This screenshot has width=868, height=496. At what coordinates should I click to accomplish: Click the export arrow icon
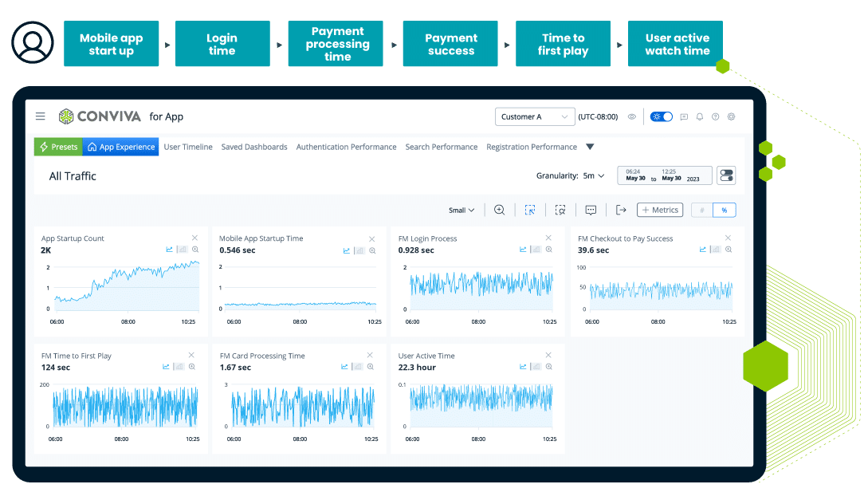pyautogui.click(x=621, y=210)
